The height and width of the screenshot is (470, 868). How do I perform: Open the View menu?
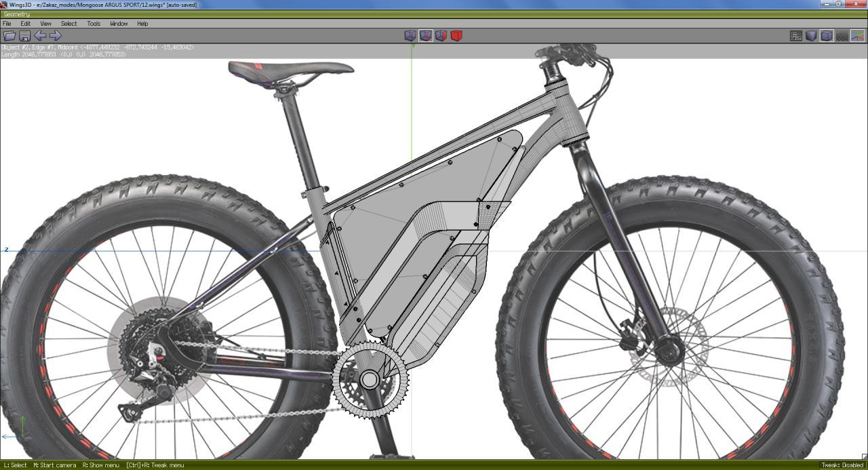pos(45,24)
